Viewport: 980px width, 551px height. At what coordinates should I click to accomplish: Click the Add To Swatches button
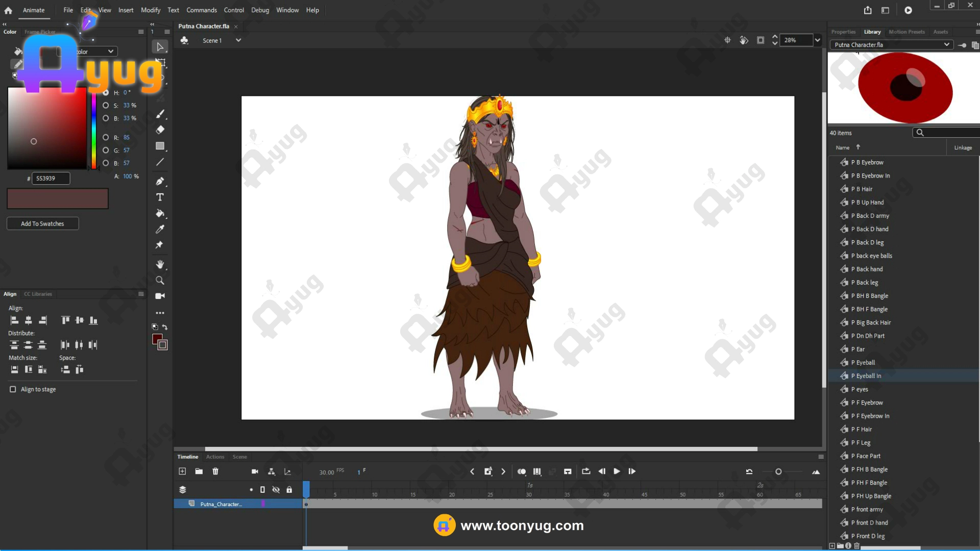coord(42,223)
